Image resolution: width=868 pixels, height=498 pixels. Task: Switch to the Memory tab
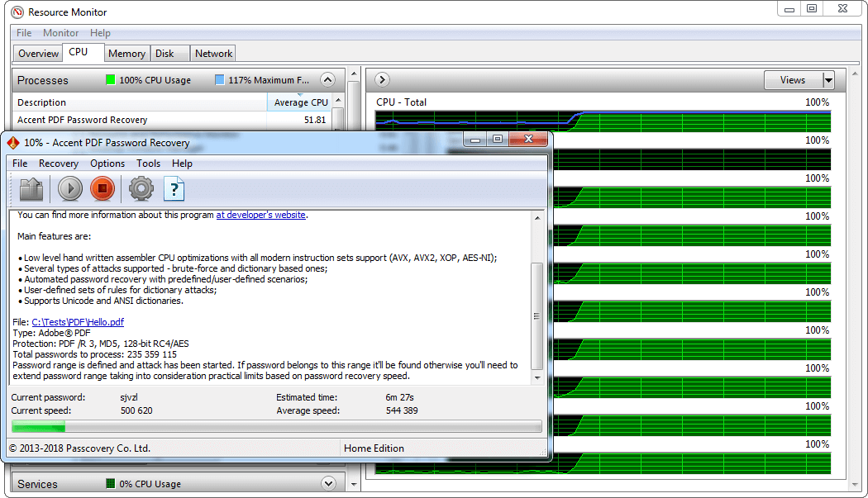click(x=126, y=54)
